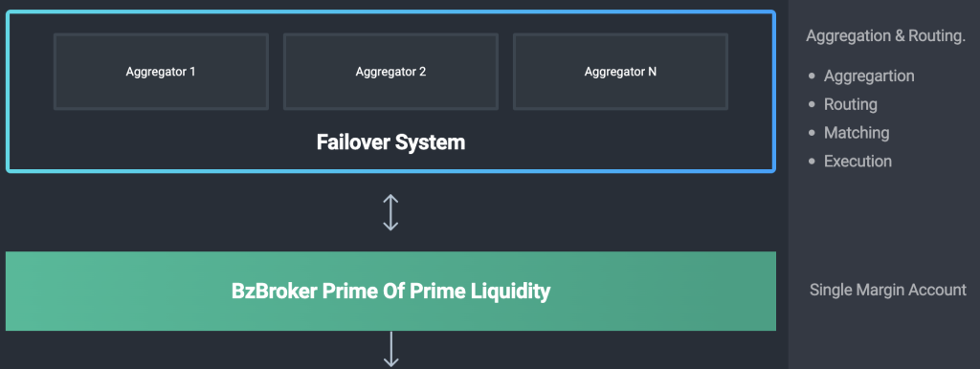Click the bullet dot beside Routing
Screen dimensions: 980x369
[x=812, y=104]
